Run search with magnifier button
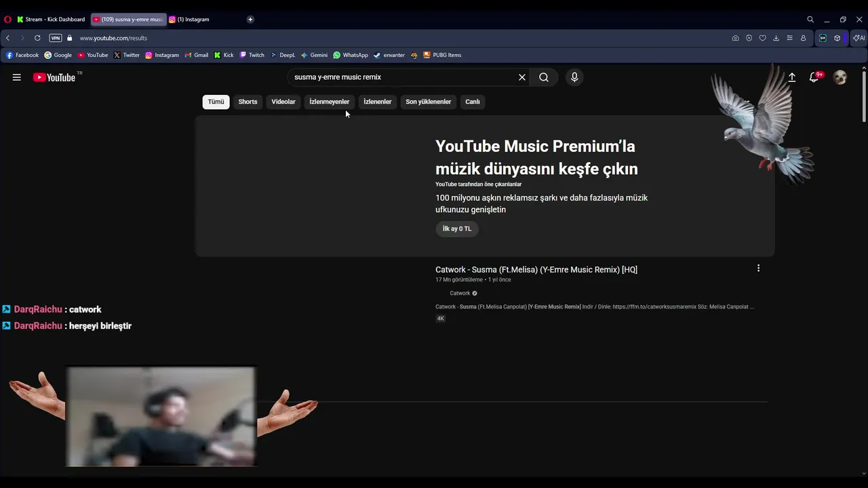This screenshot has height=488, width=868. pyautogui.click(x=544, y=77)
